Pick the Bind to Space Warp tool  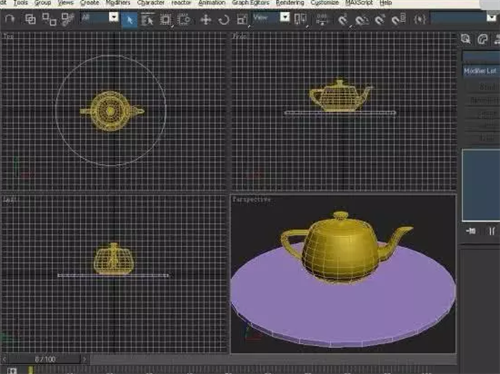pyautogui.click(x=68, y=19)
